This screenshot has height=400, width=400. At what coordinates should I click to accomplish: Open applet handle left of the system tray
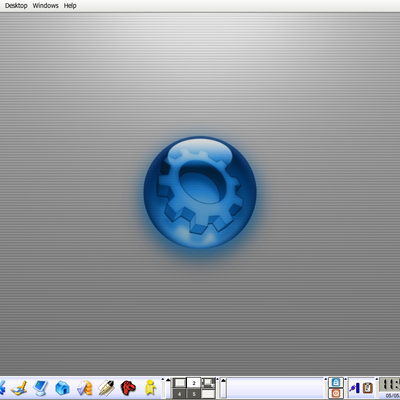(x=345, y=388)
